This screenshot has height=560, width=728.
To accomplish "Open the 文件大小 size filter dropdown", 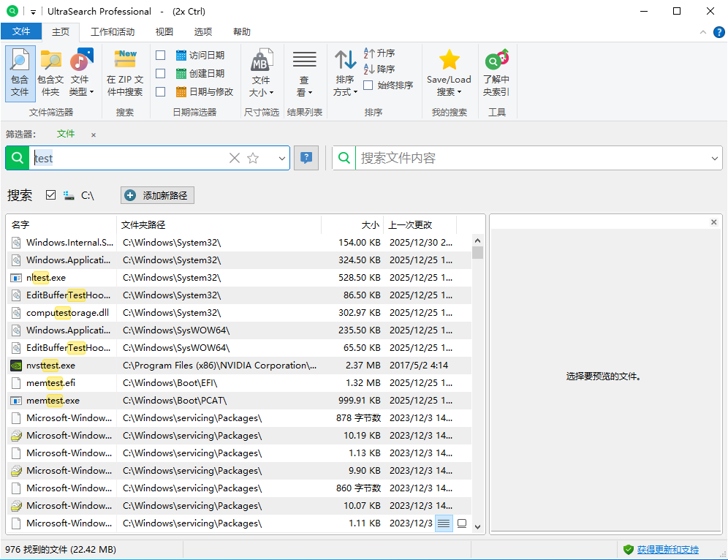I will click(x=262, y=73).
